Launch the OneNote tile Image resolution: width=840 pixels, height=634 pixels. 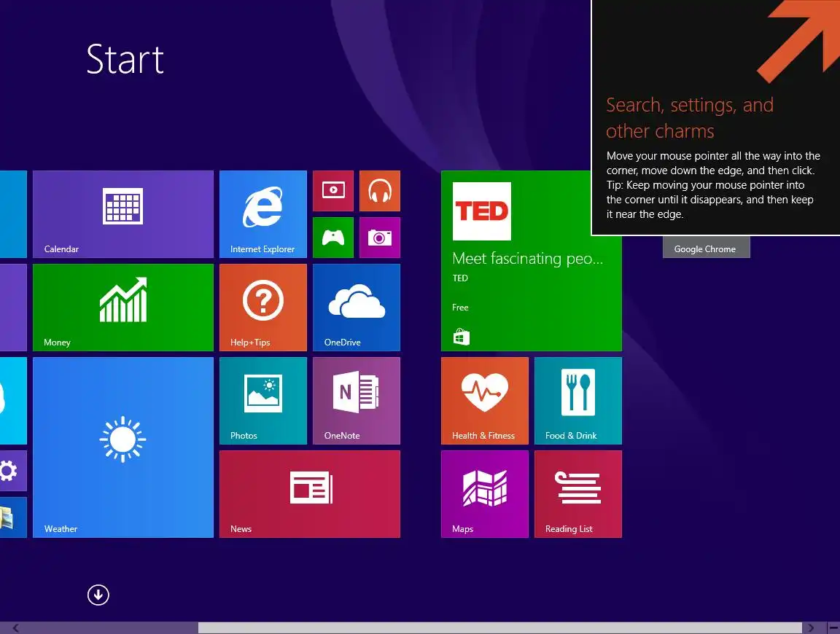coord(357,401)
